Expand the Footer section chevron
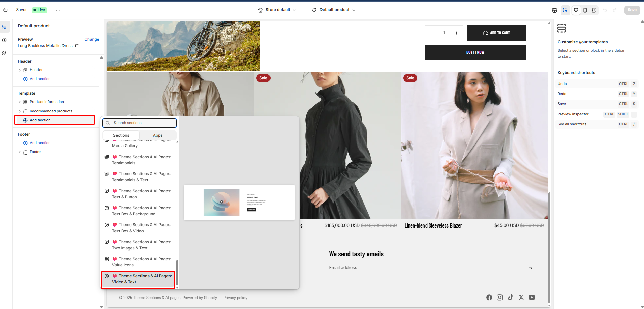644x309 pixels. pos(20,152)
